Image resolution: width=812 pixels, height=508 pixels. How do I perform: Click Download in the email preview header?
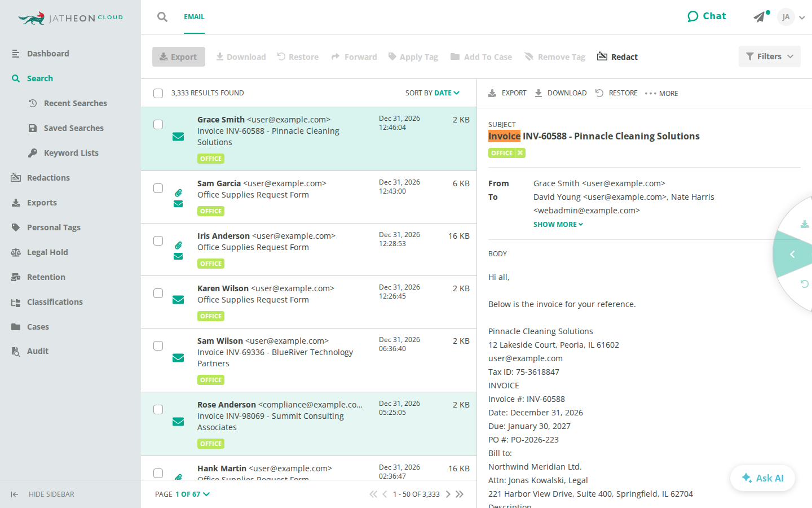click(561, 93)
